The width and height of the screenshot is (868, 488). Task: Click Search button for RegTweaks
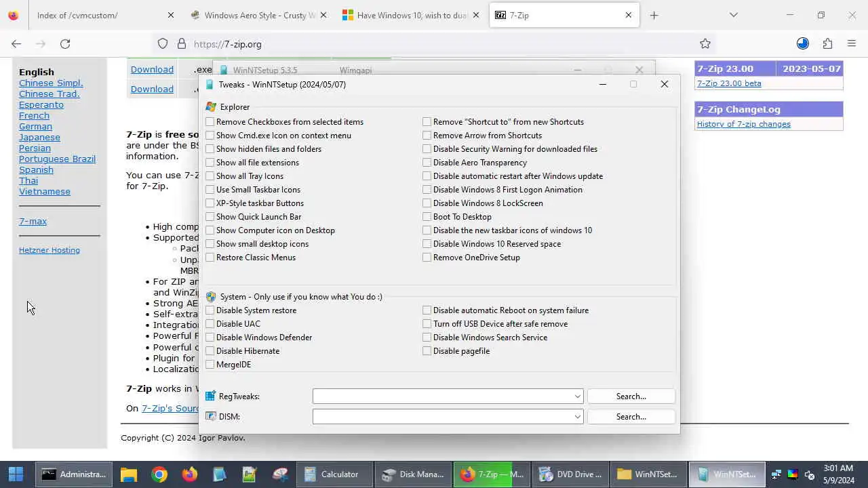[631, 396]
